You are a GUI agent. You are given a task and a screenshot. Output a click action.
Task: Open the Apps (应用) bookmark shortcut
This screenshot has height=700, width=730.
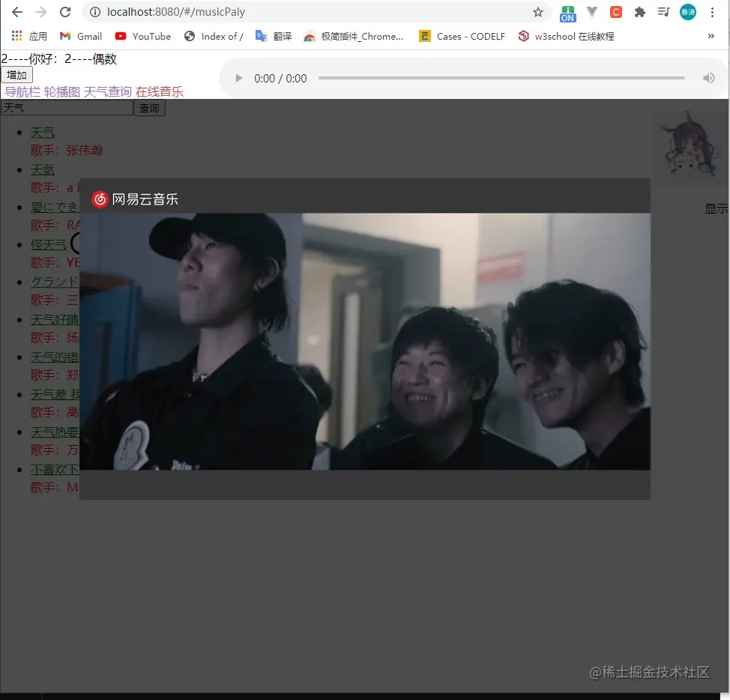pos(29,36)
